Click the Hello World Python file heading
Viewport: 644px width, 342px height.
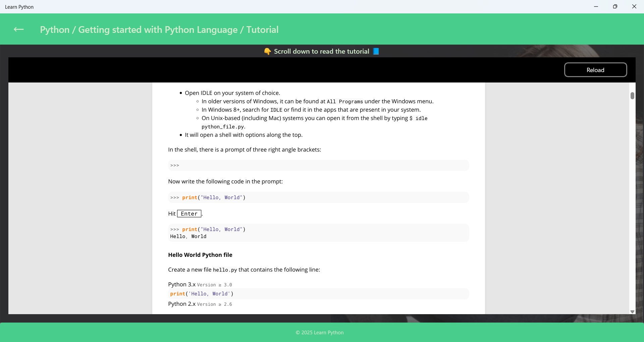click(200, 255)
